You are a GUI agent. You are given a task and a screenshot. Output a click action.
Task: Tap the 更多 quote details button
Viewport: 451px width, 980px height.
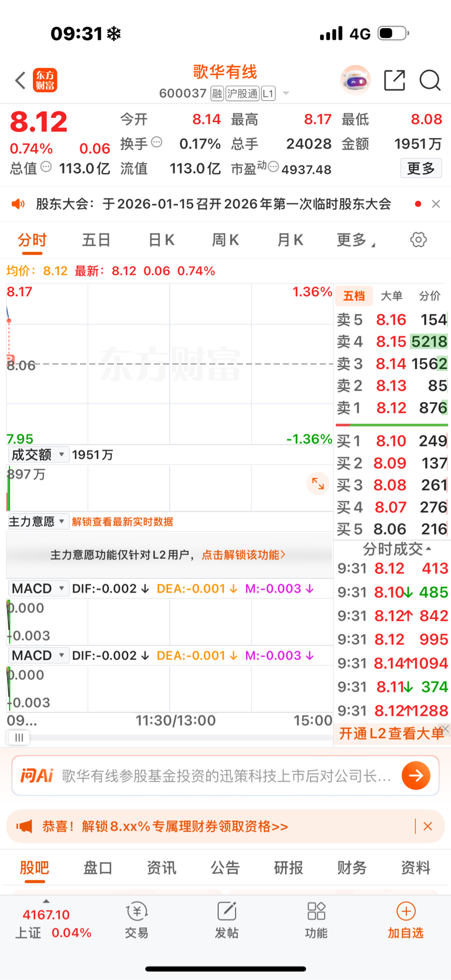(421, 169)
